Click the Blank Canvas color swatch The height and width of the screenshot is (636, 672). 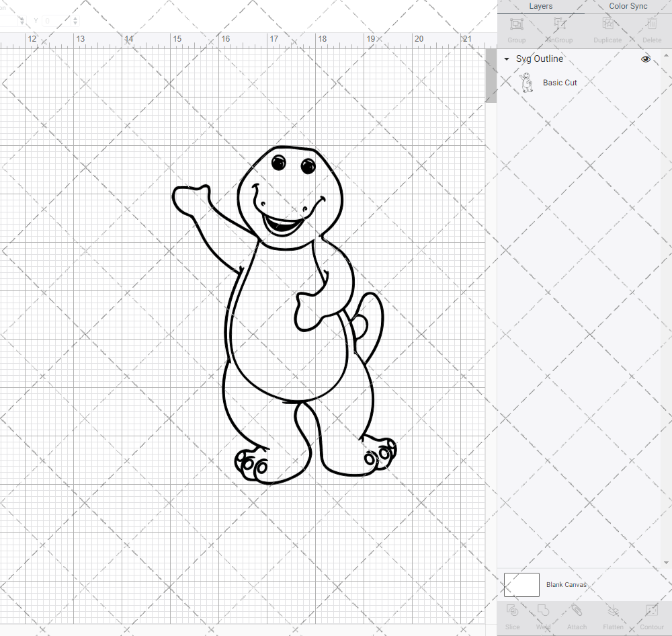pyautogui.click(x=521, y=585)
